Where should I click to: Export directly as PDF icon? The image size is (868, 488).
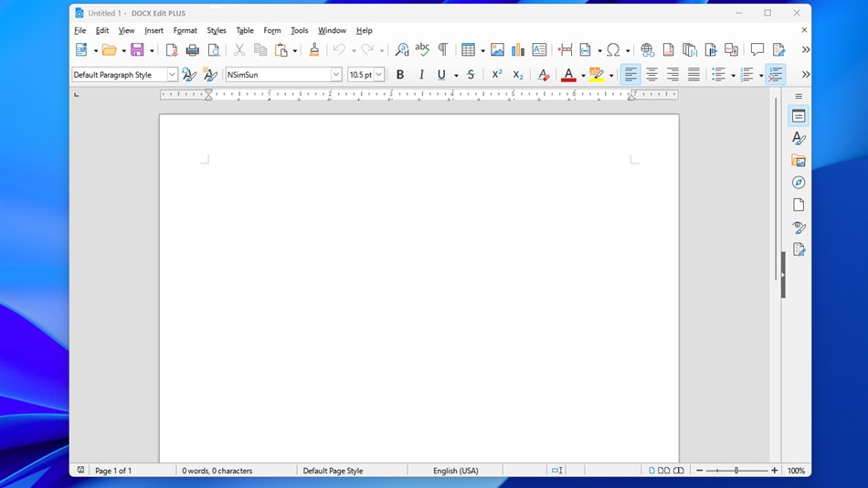pos(172,50)
